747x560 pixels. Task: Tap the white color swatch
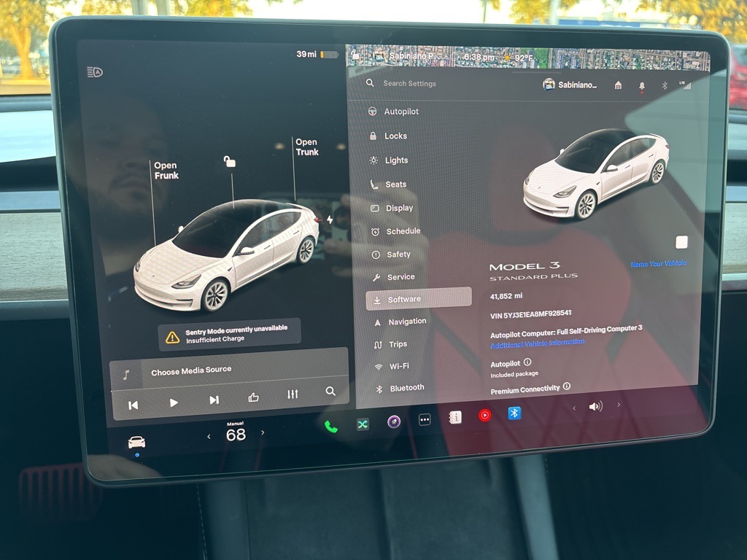pos(682,242)
